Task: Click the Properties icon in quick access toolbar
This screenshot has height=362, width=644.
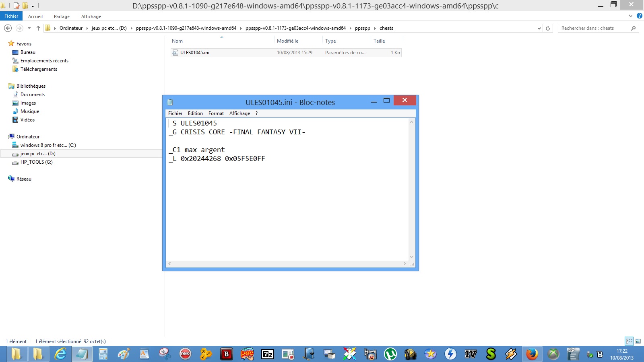Action: [17, 6]
